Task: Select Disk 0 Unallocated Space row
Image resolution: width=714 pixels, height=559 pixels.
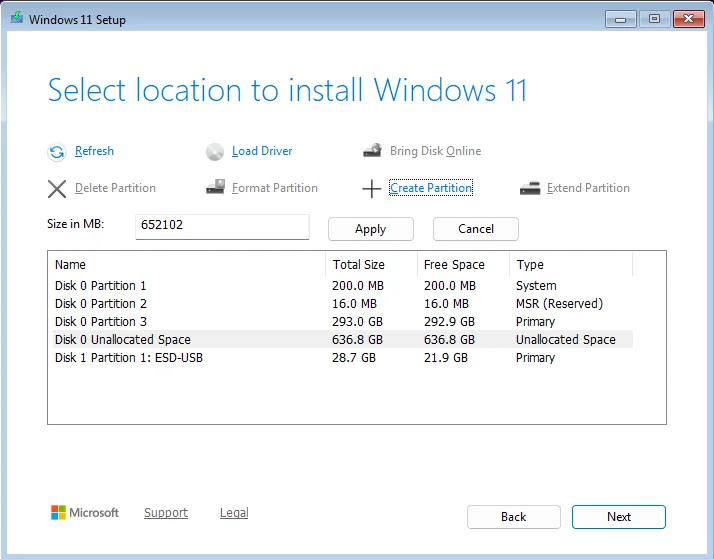Action: click(x=342, y=339)
